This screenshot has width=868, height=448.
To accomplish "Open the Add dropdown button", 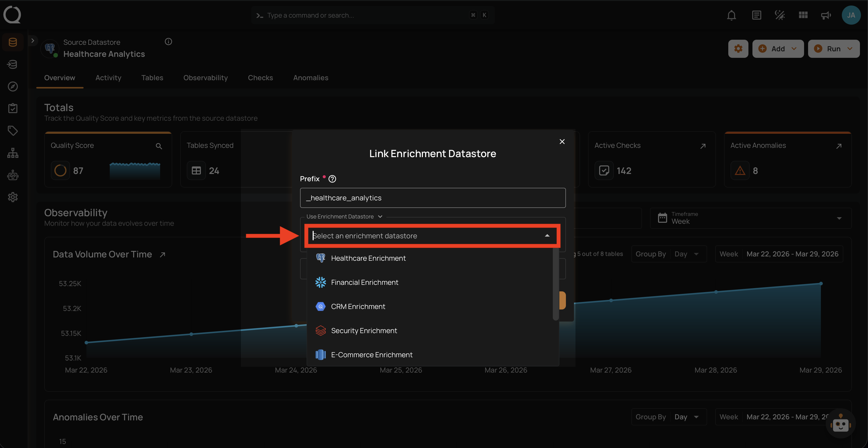I will coord(778,49).
